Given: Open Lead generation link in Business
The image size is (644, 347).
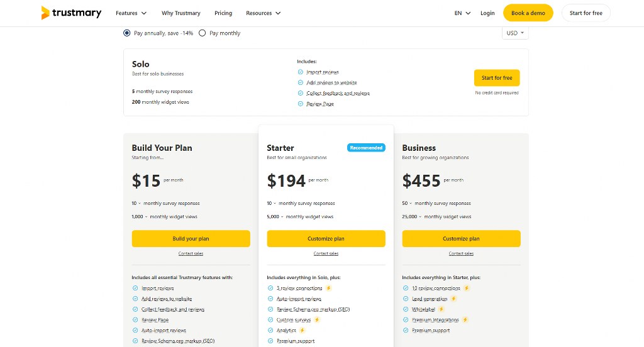Looking at the screenshot, I should (430, 299).
